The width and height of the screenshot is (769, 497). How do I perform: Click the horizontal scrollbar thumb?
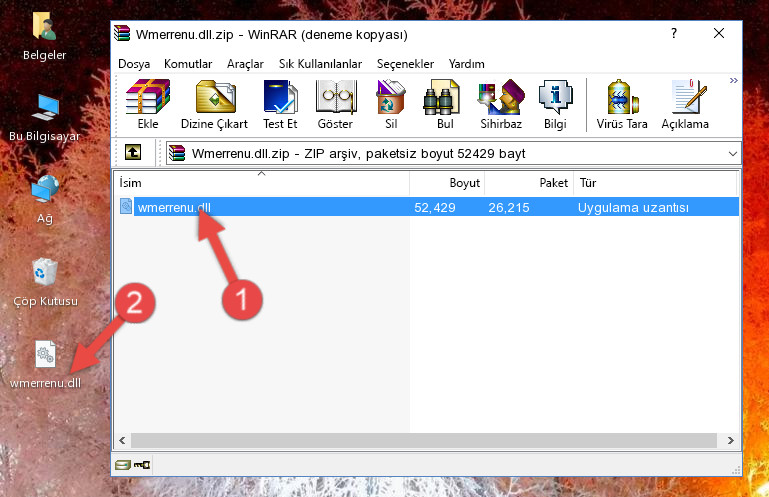point(424,440)
